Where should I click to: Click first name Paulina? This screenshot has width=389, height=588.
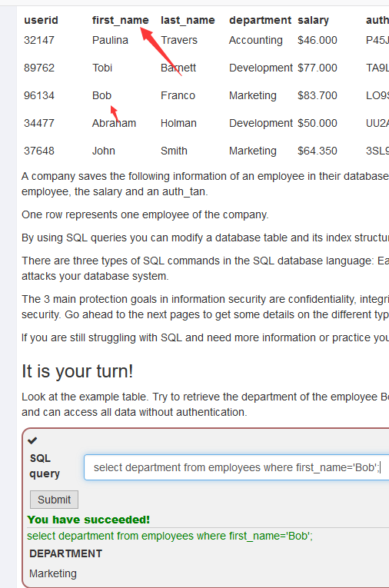[110, 40]
